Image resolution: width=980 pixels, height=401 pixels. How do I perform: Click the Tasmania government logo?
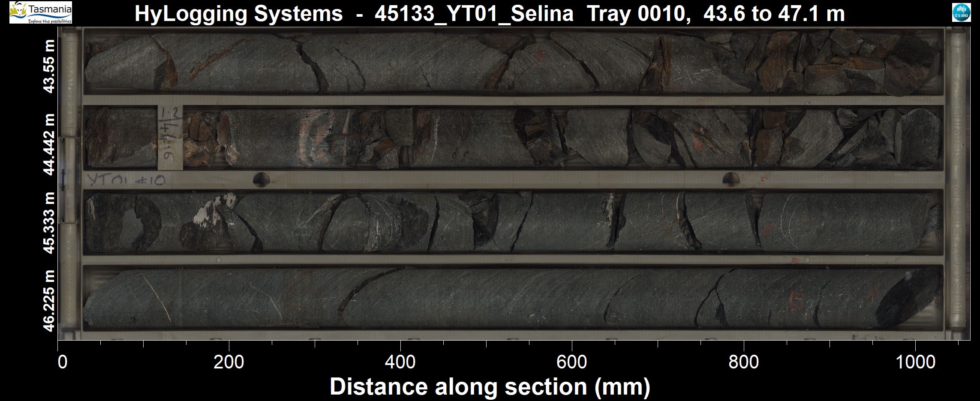[x=41, y=12]
